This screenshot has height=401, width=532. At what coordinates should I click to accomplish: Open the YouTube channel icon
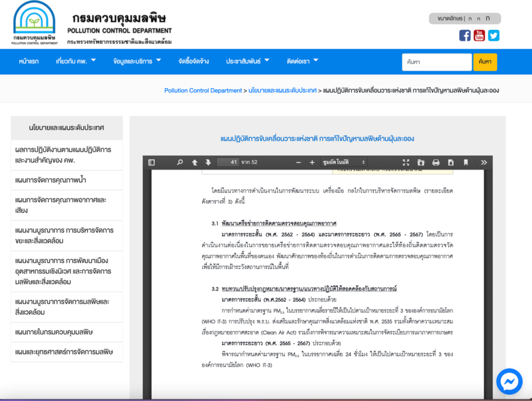(x=479, y=35)
